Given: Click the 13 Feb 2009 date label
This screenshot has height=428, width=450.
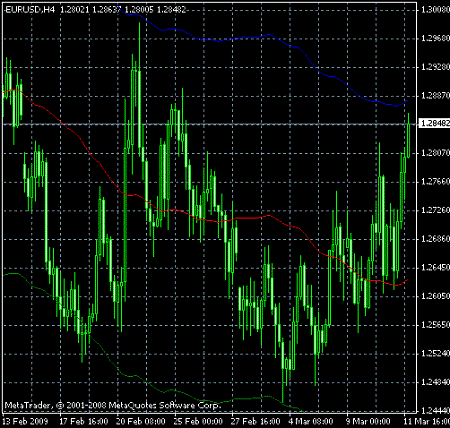Looking at the screenshot, I should pyautogui.click(x=26, y=421).
